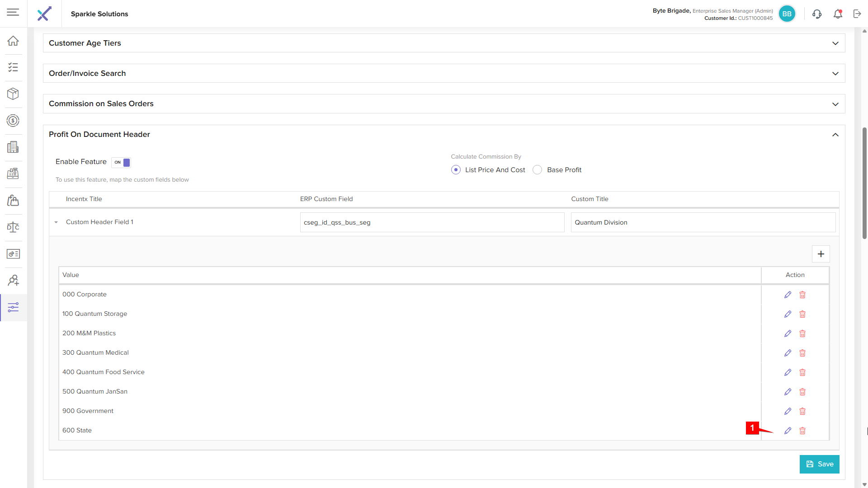
Task: Click the Save button
Action: coord(819,464)
